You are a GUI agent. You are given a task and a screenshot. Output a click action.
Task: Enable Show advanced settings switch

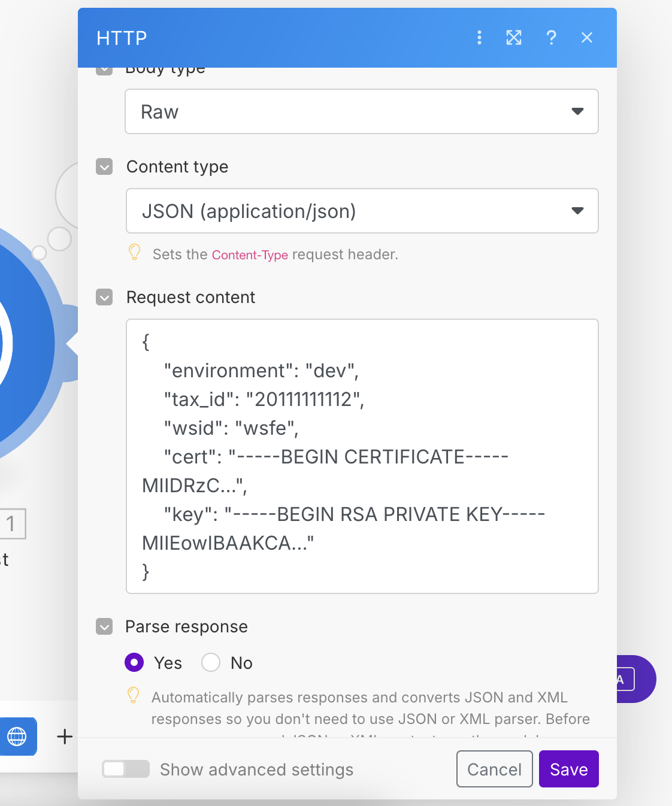pyautogui.click(x=125, y=769)
